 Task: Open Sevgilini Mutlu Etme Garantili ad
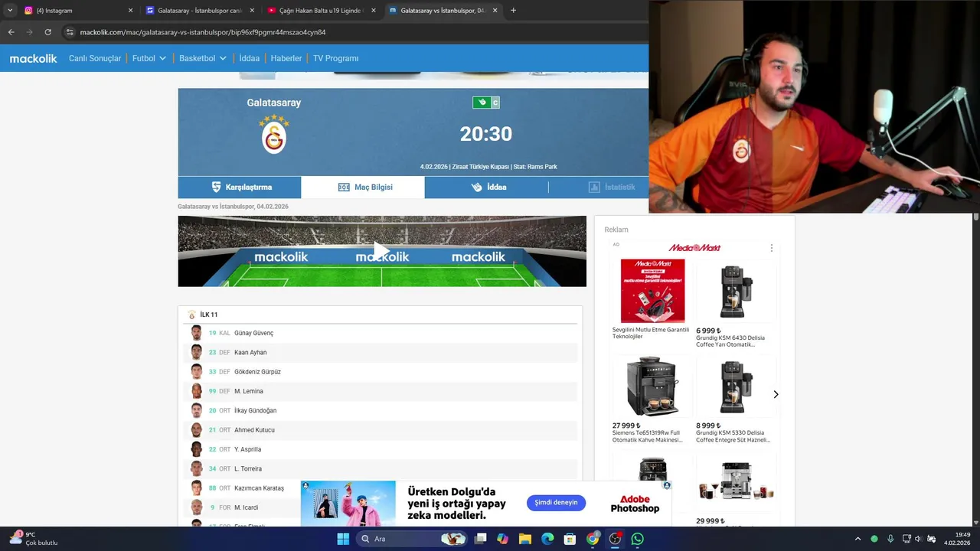652,299
